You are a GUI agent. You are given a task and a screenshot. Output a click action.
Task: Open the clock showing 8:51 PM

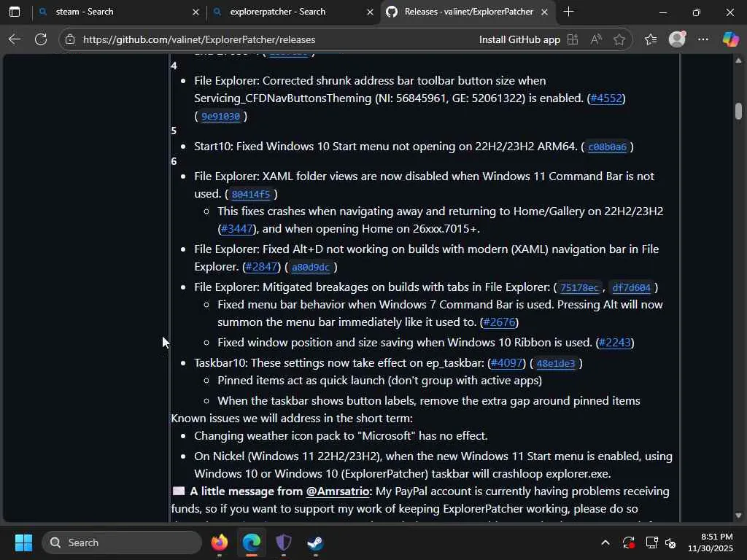click(x=710, y=542)
